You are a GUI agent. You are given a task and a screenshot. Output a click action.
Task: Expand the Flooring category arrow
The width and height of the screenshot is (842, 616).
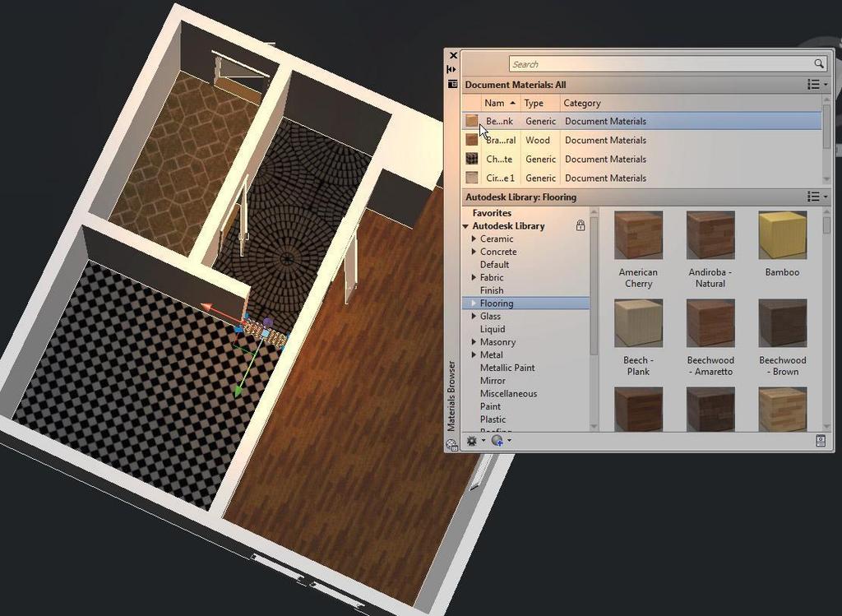click(x=474, y=303)
